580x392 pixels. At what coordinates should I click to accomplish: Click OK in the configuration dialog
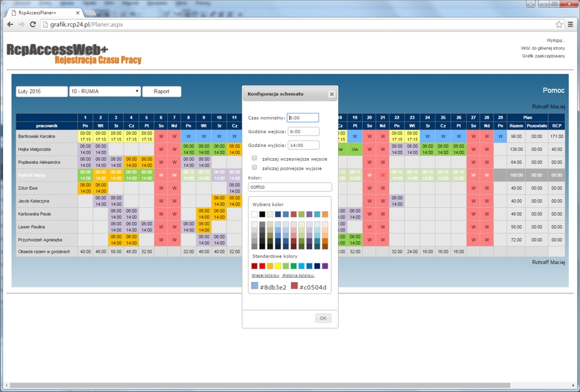point(322,318)
